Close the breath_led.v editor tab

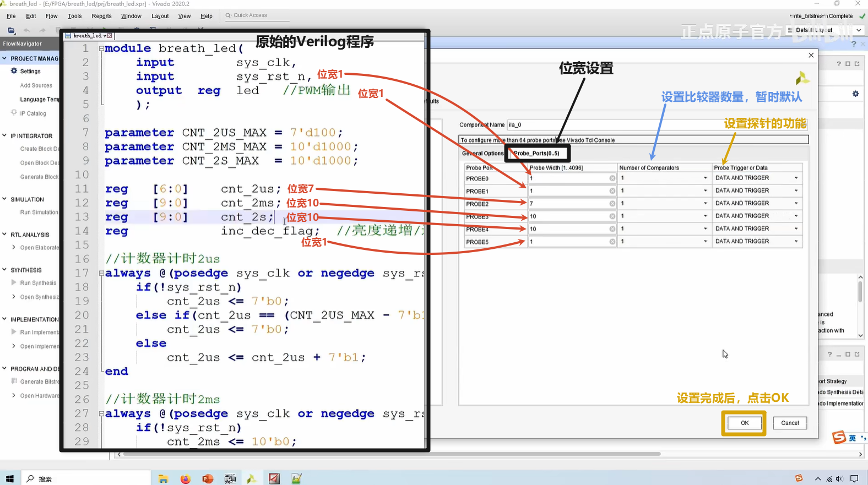coord(110,36)
